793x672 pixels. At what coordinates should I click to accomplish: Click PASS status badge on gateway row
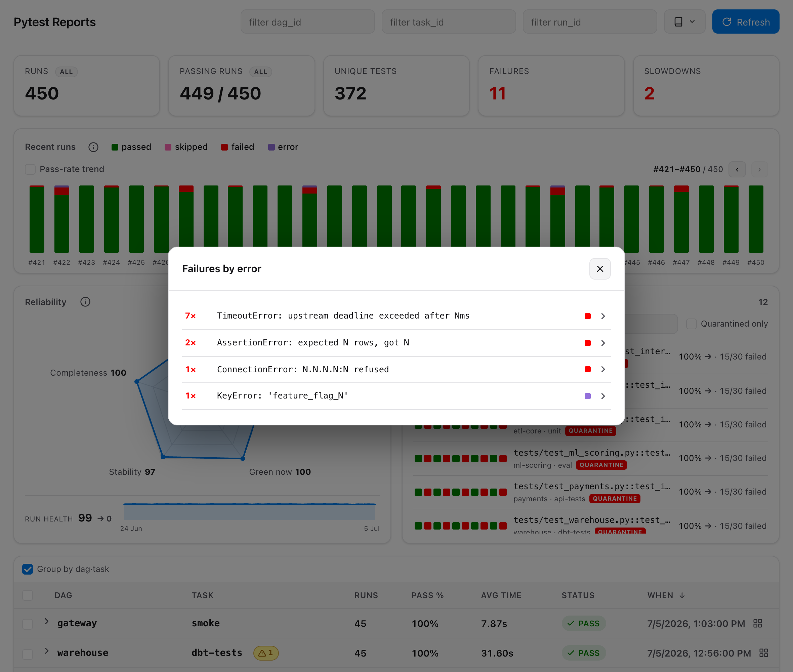(584, 624)
